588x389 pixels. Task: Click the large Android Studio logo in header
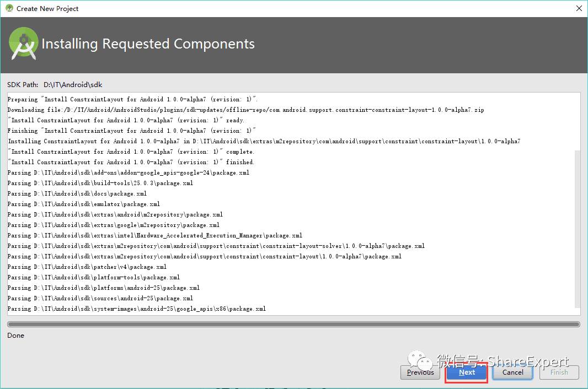point(23,44)
